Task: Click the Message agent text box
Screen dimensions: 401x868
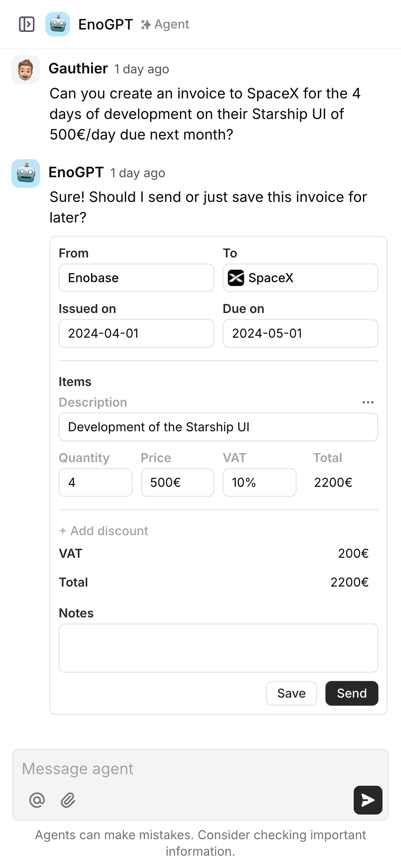Action: [185, 769]
